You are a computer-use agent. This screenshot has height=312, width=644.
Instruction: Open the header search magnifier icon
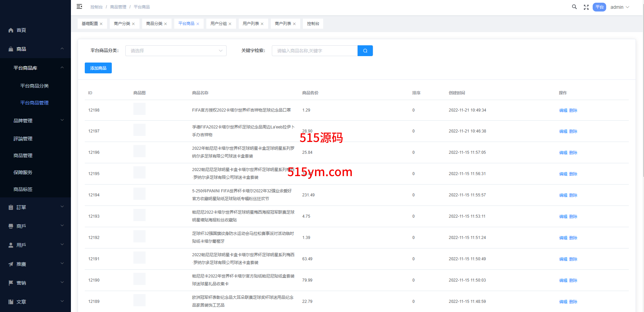point(574,7)
